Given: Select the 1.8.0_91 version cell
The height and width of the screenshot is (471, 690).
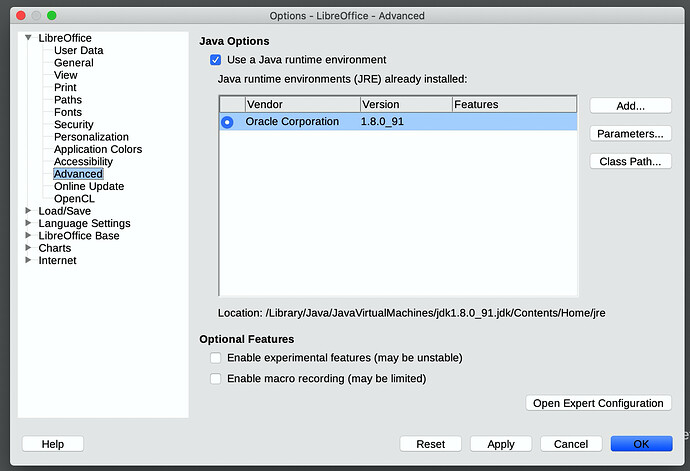Looking at the screenshot, I should coord(382,121).
